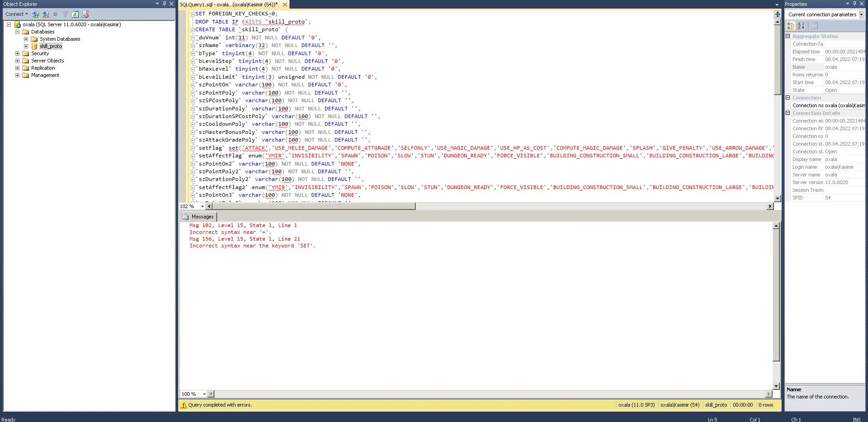868x422 pixels.
Task: Expand the Management folder
Action: 17,75
